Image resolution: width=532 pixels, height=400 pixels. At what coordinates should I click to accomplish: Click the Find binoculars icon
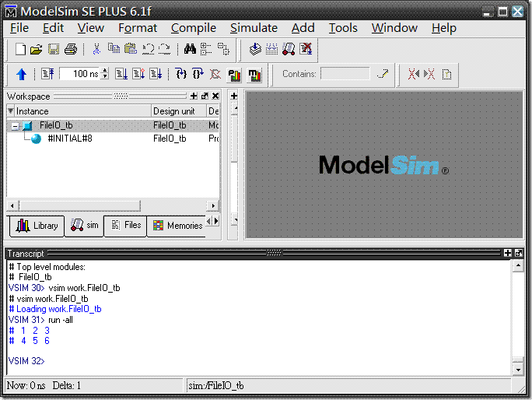[x=190, y=49]
